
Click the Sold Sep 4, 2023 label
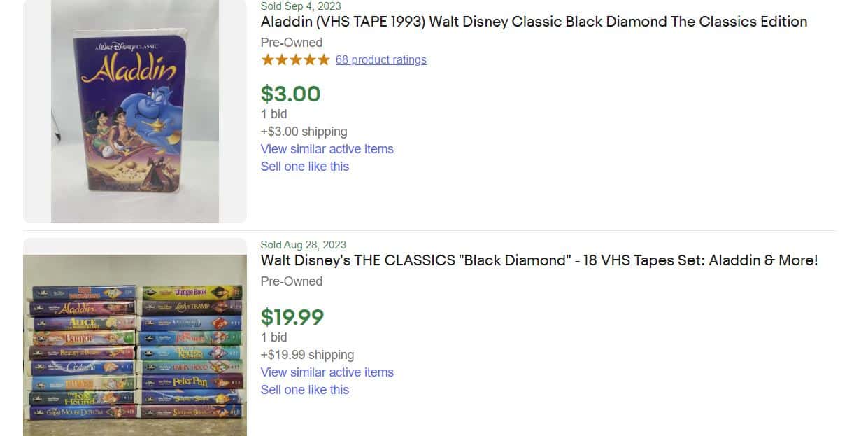pos(301,6)
